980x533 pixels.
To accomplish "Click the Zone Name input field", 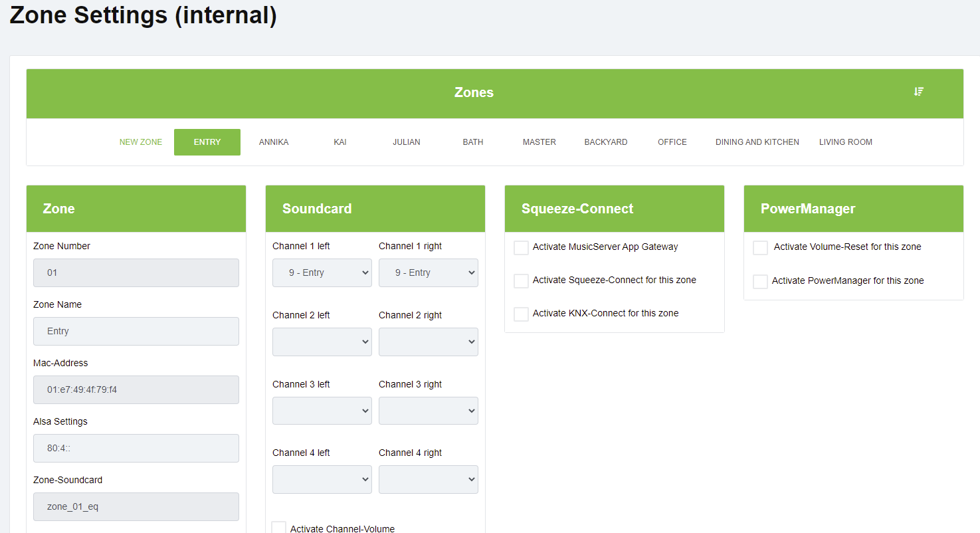I will pos(136,332).
